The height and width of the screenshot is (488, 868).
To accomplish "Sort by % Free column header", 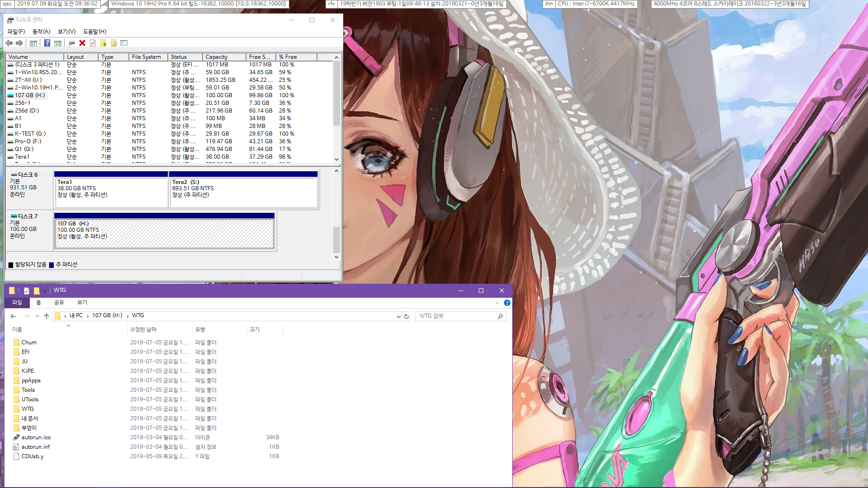I will point(296,57).
